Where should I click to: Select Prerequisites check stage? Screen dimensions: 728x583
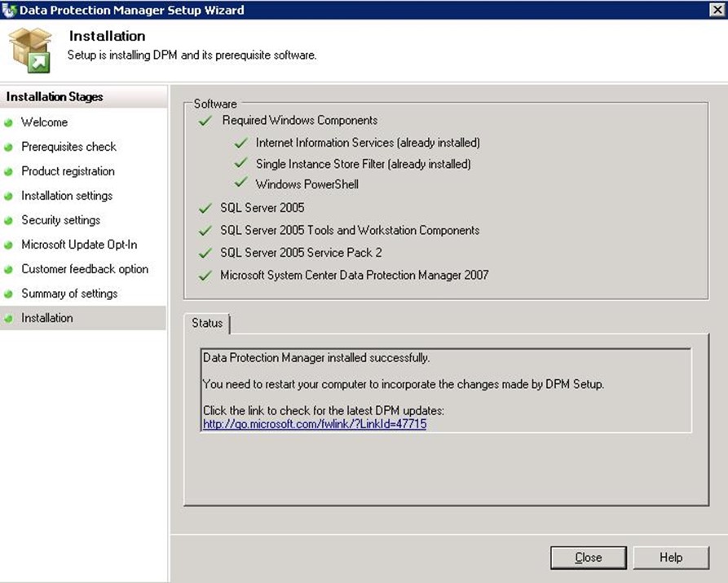[x=68, y=147]
